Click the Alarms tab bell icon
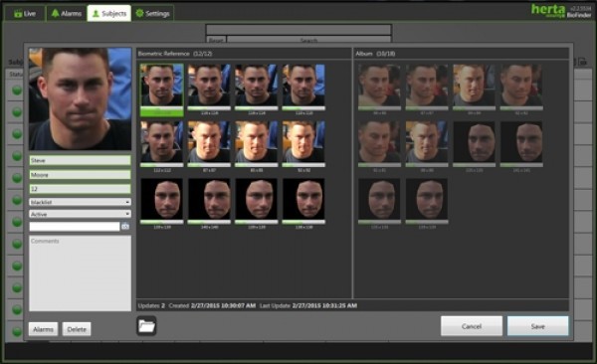Viewport: 597px width, 364px height. pyautogui.click(x=55, y=13)
